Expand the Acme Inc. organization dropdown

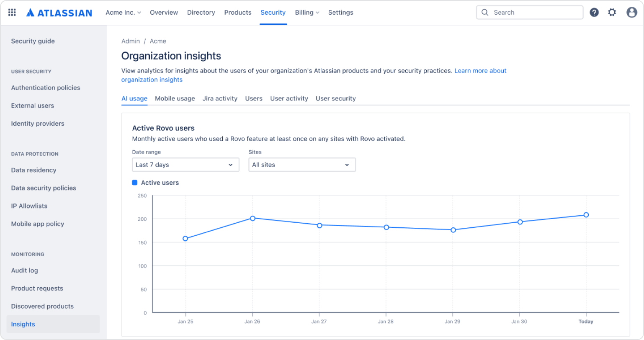click(x=123, y=13)
